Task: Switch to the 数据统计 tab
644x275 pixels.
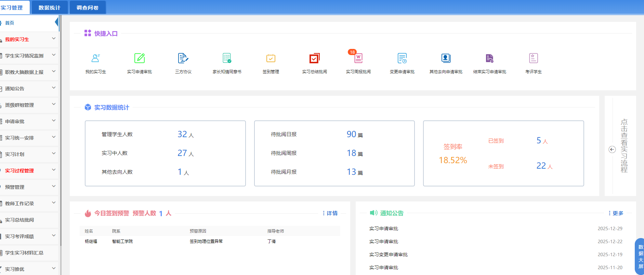Action: coord(49,8)
